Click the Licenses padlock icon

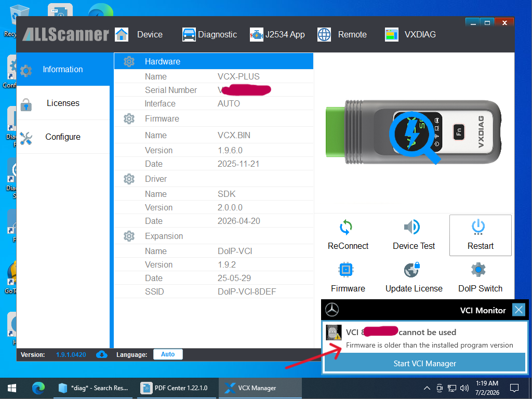[x=26, y=104]
